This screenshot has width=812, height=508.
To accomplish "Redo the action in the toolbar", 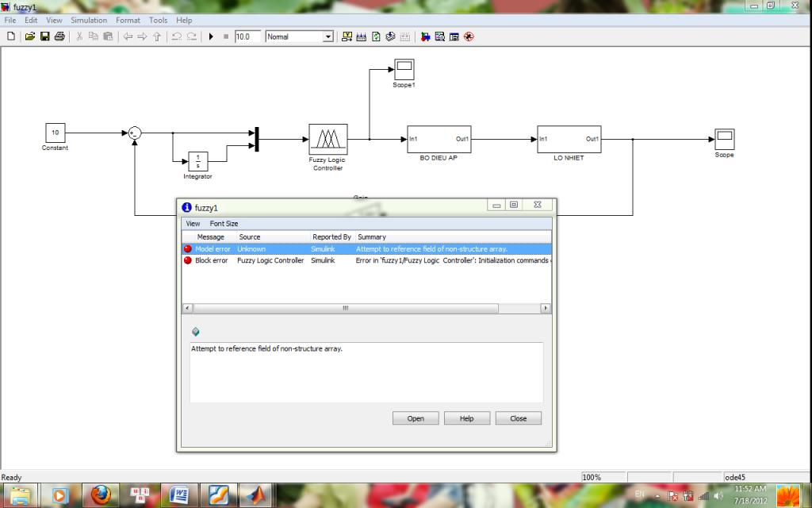I will point(192,37).
